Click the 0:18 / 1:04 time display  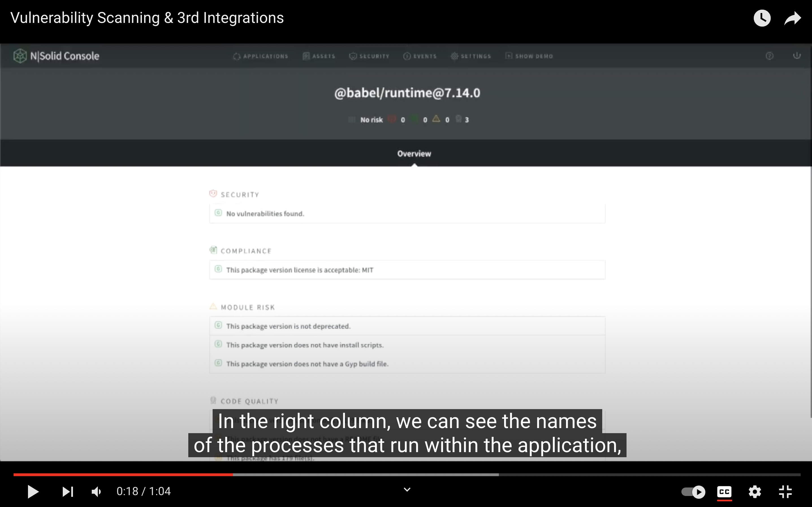[144, 491]
